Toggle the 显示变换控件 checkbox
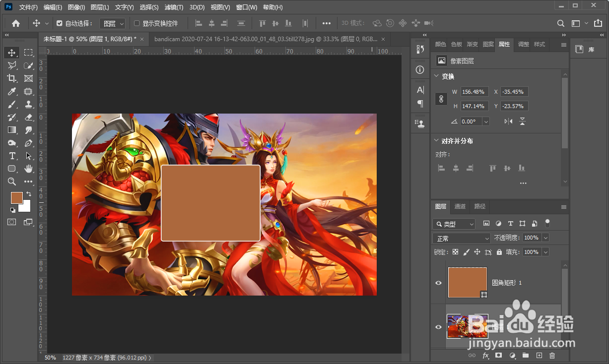Viewport: 609px width, 364px height. (x=137, y=23)
